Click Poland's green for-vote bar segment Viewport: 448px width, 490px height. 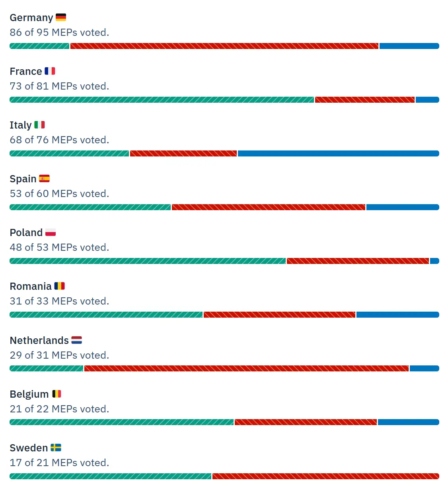click(148, 261)
